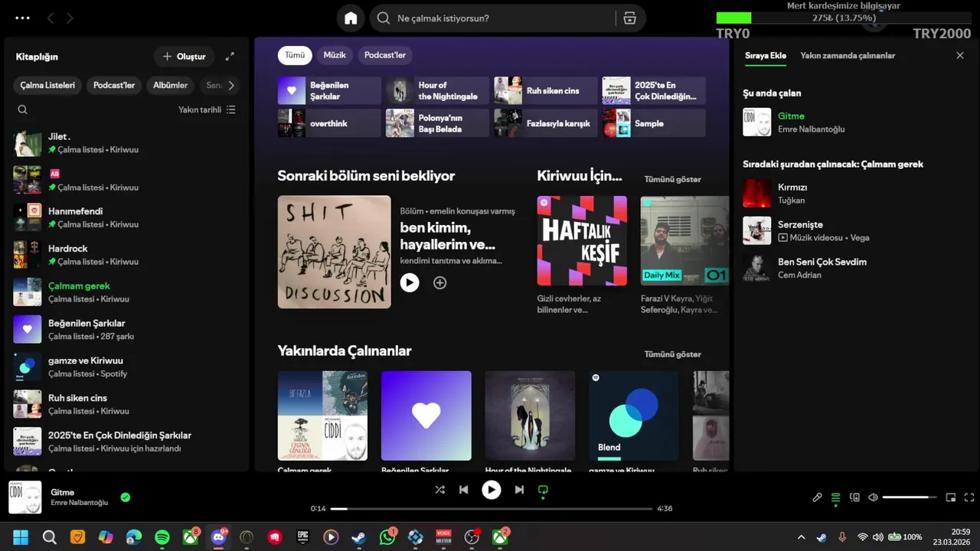The height and width of the screenshot is (551, 980).
Task: Filter library by 'Çalma Listeleri'
Action: tap(47, 85)
